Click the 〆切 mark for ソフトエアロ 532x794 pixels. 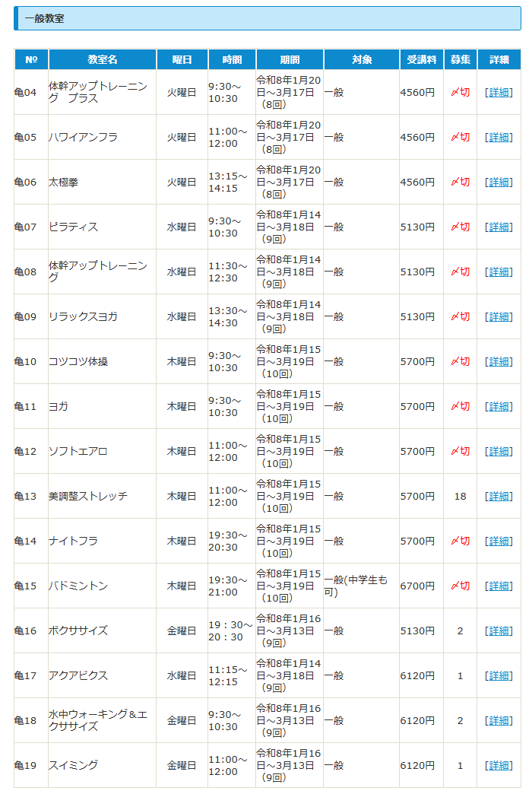[x=460, y=452]
